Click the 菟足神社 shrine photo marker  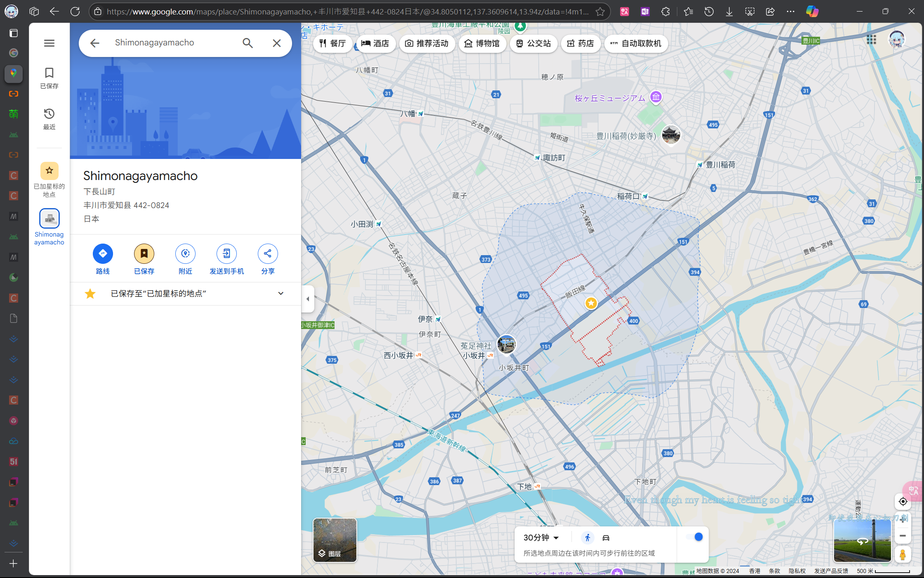pyautogui.click(x=506, y=344)
